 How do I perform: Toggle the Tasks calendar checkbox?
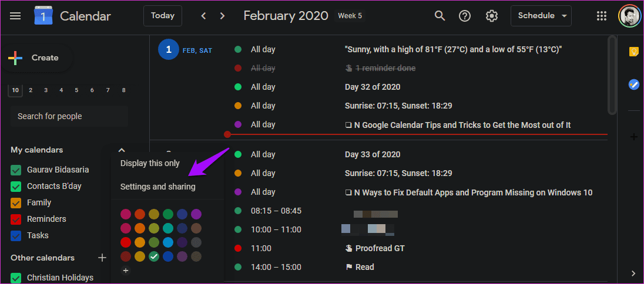tap(16, 235)
